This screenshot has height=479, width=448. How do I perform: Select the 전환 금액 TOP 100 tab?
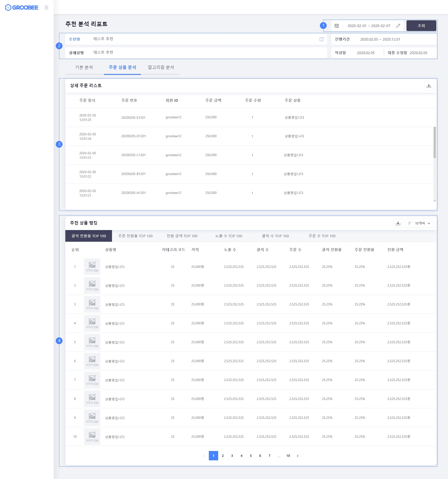tap(182, 236)
